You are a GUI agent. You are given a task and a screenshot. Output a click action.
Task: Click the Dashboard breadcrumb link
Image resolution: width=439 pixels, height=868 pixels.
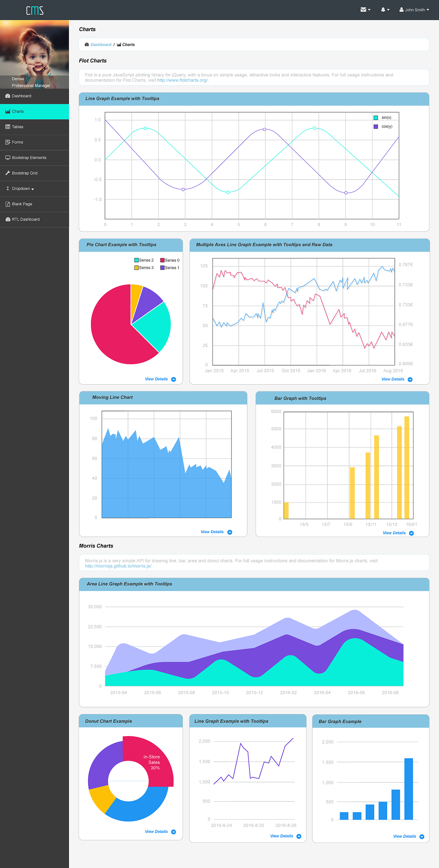(x=101, y=45)
